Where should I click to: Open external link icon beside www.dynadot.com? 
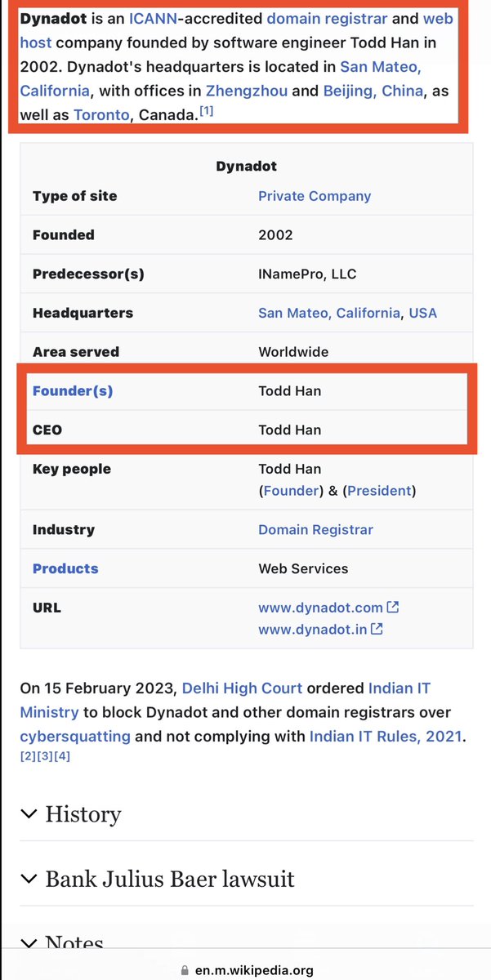point(393,608)
